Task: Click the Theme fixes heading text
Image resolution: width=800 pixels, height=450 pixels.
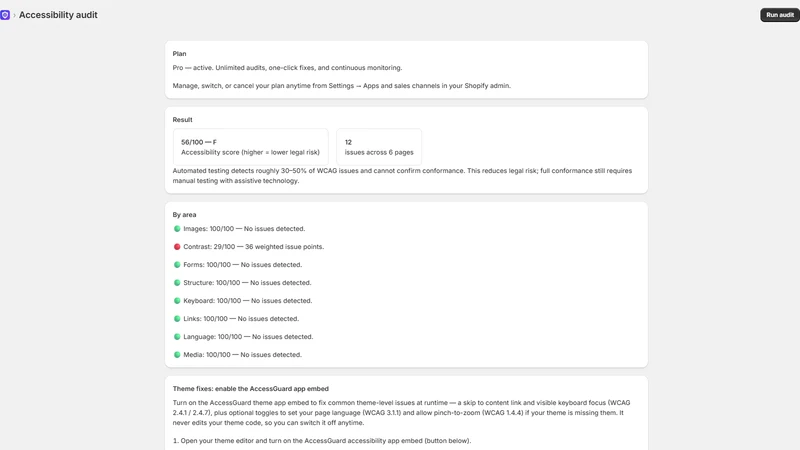Action: [x=251, y=389]
